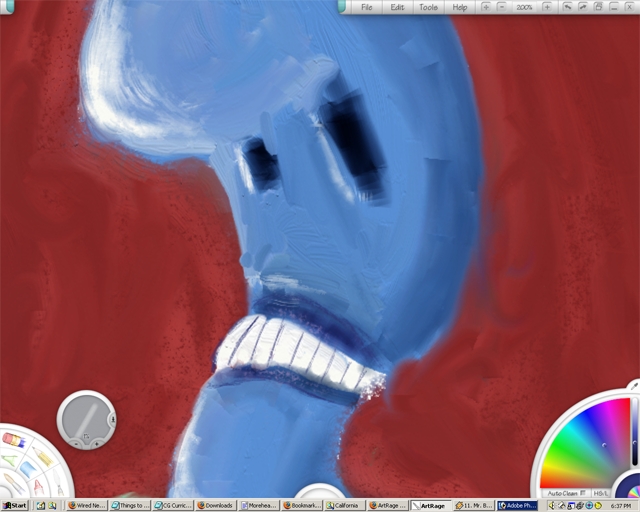Image resolution: width=640 pixels, height=512 pixels.
Task: Adjust the luminance slider bar
Action: coord(635,431)
